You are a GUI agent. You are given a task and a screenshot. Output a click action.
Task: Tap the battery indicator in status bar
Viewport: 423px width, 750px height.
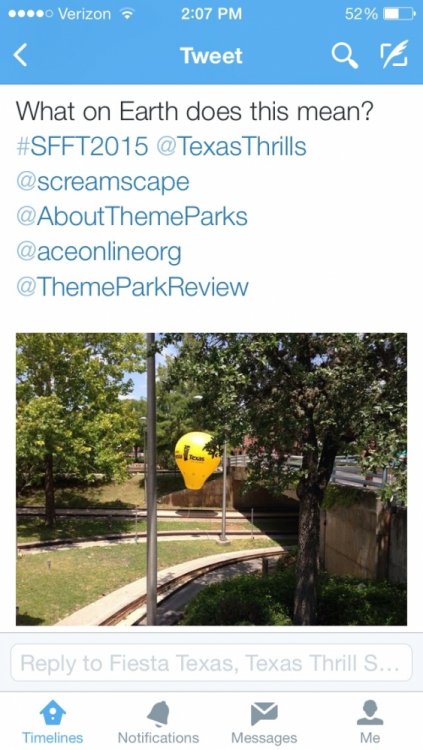(400, 14)
